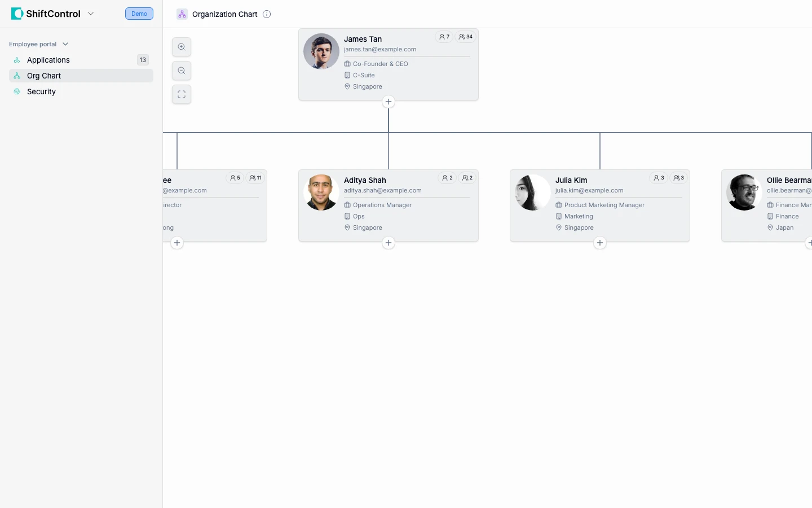Open Applications in the sidebar
Screen dimensions: 812x508
[x=48, y=60]
